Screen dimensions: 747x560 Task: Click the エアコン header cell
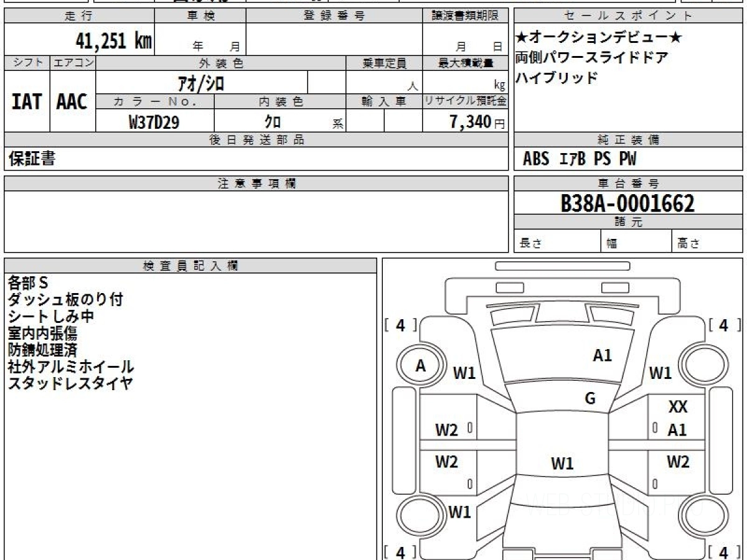[73, 63]
